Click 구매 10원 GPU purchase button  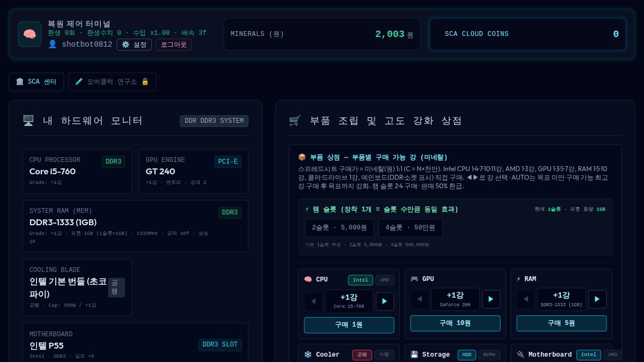(x=455, y=323)
